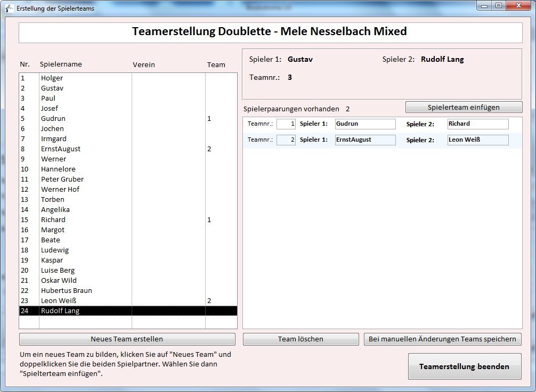Click Spieler 1 field with ErnstAugust
536x392 pixels.
pyautogui.click(x=365, y=140)
